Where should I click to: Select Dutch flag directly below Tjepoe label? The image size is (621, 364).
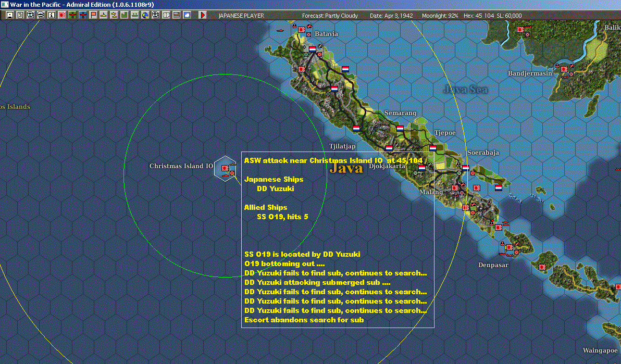click(x=432, y=148)
